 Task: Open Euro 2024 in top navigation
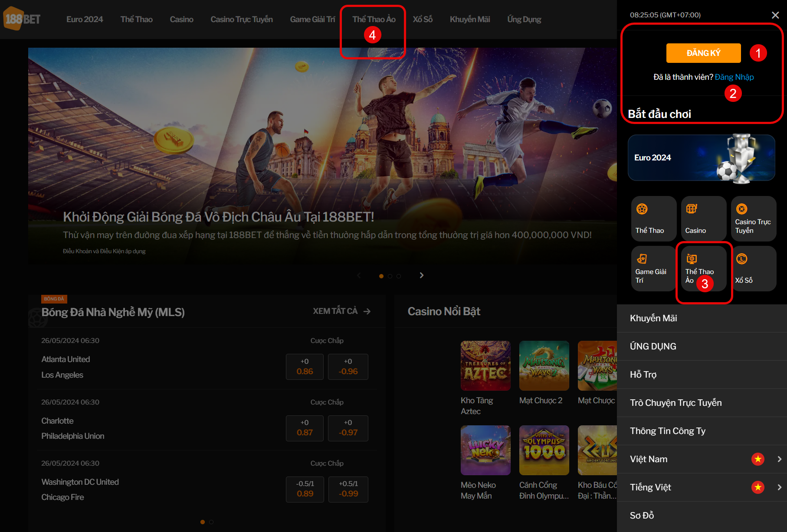coord(85,20)
